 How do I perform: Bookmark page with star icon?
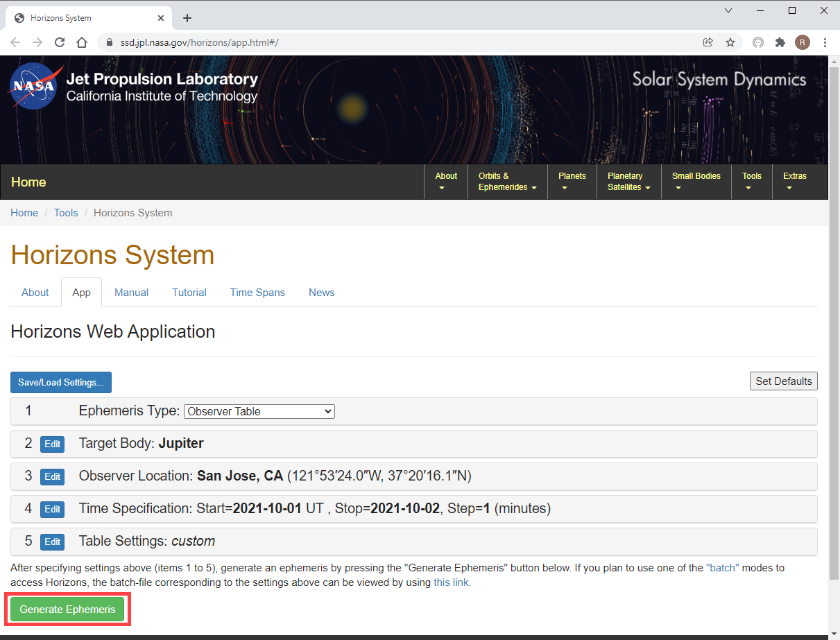point(730,42)
